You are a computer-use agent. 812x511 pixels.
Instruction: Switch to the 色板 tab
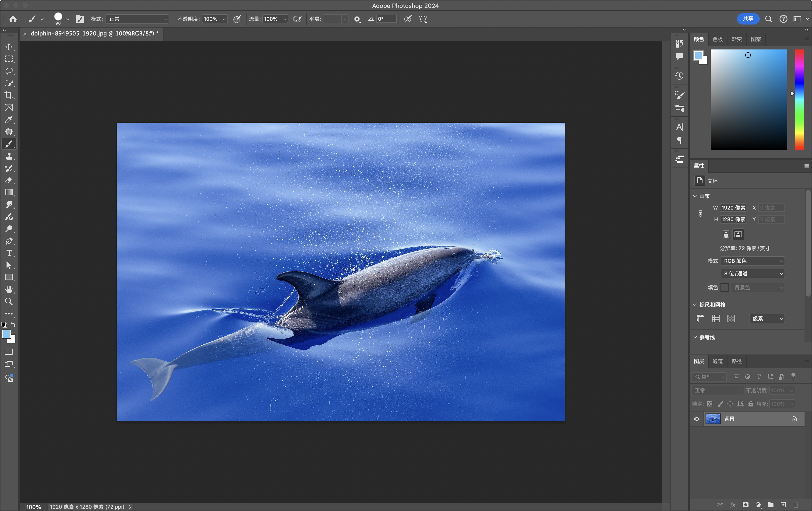718,39
